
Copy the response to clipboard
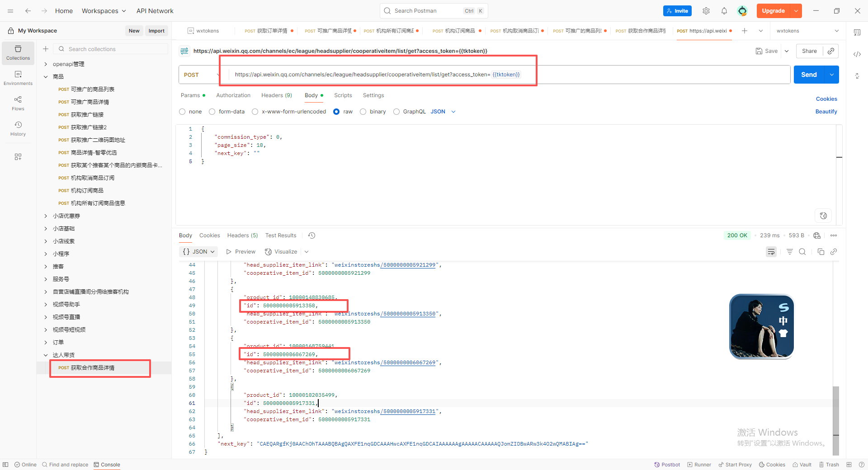click(821, 252)
